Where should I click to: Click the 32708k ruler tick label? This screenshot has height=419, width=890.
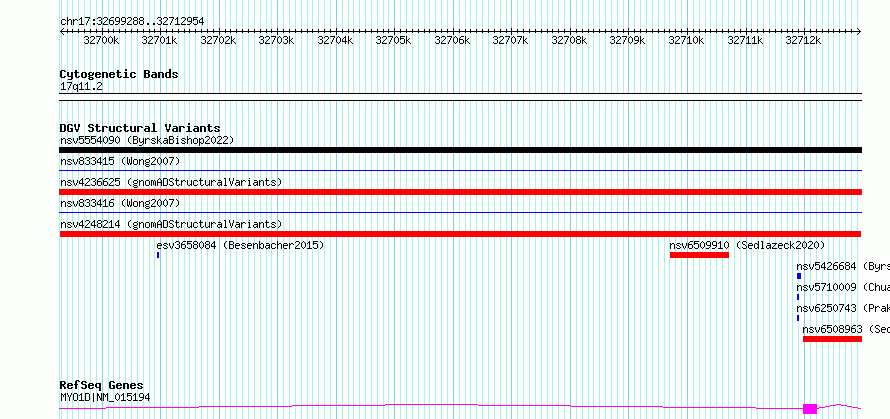(569, 40)
